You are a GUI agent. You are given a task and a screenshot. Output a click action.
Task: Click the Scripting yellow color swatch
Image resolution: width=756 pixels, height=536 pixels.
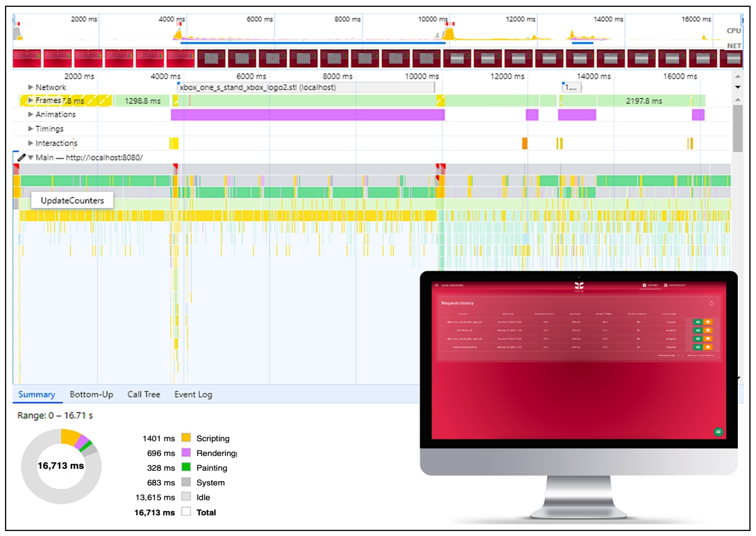click(x=186, y=438)
